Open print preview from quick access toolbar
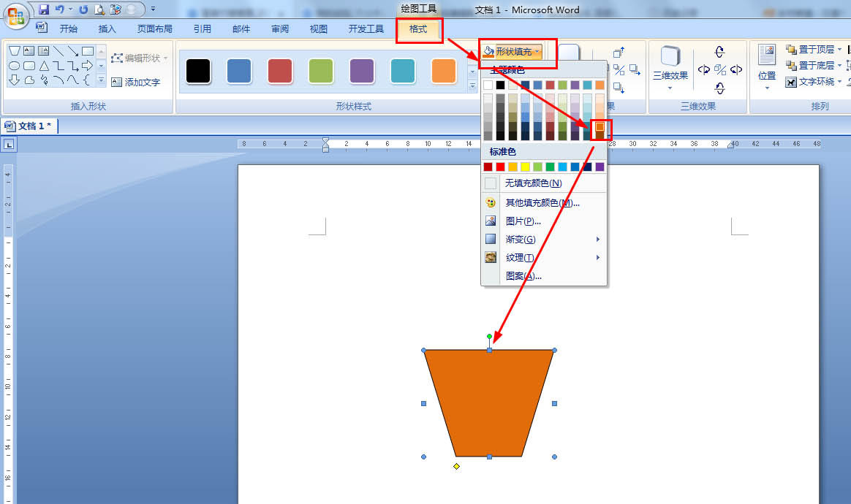Image resolution: width=851 pixels, height=504 pixels. 99,9
